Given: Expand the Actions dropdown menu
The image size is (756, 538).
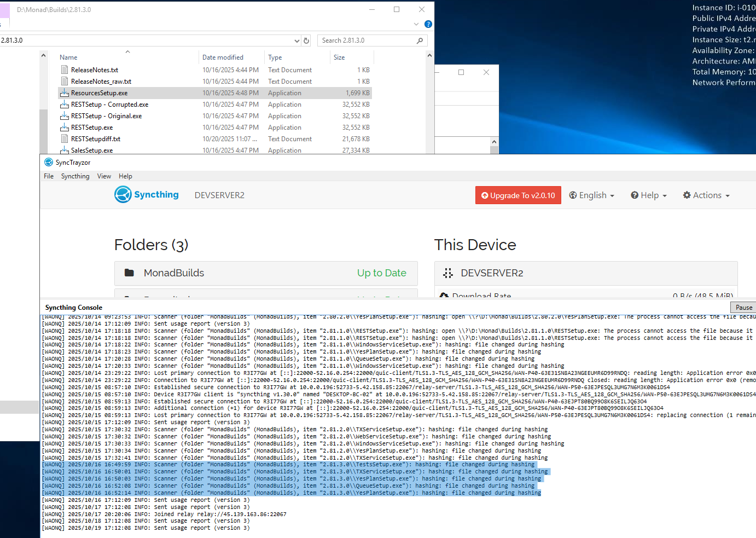Looking at the screenshot, I should point(706,195).
